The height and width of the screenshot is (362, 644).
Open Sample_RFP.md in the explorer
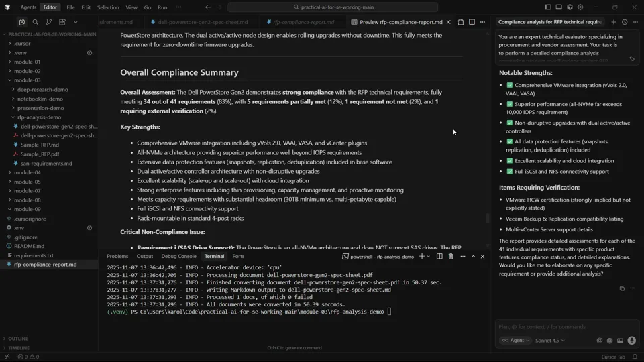(x=40, y=145)
